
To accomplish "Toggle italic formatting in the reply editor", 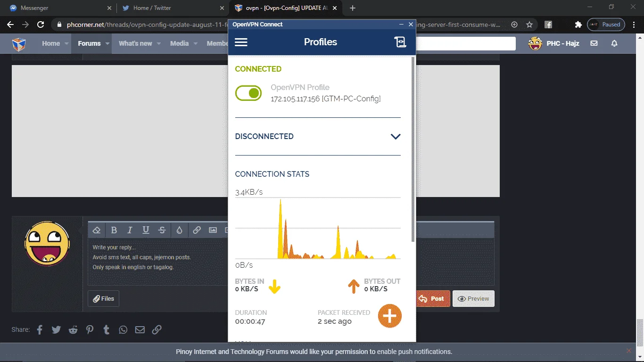I will 130,230.
